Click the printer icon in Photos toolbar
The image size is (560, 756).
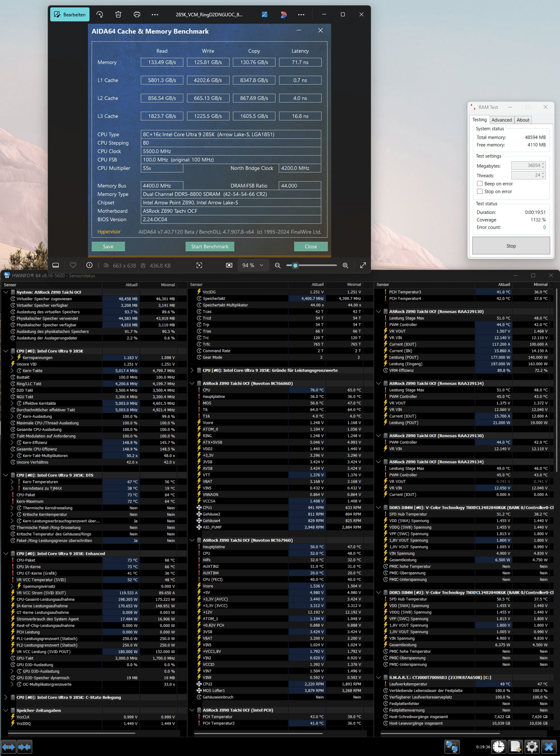coord(137,14)
